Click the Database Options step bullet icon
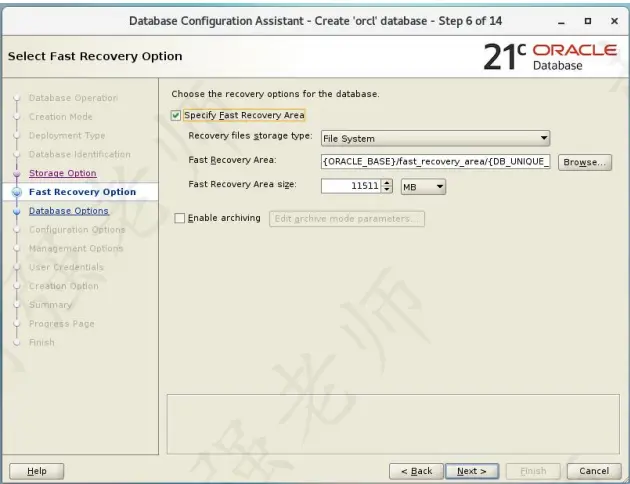Viewport: 630px width, 484px height. (16, 211)
